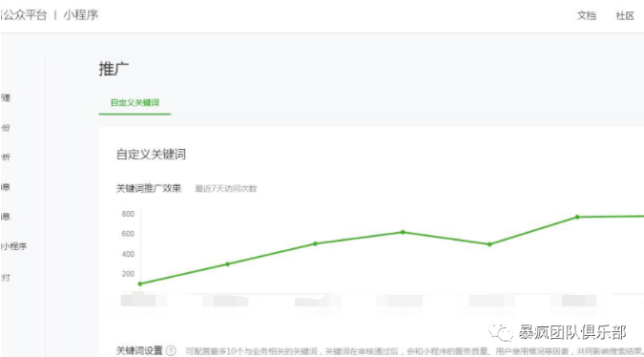This screenshot has width=644, height=357.
Task: Select the sidebar item ending in 理
Action: (6, 98)
